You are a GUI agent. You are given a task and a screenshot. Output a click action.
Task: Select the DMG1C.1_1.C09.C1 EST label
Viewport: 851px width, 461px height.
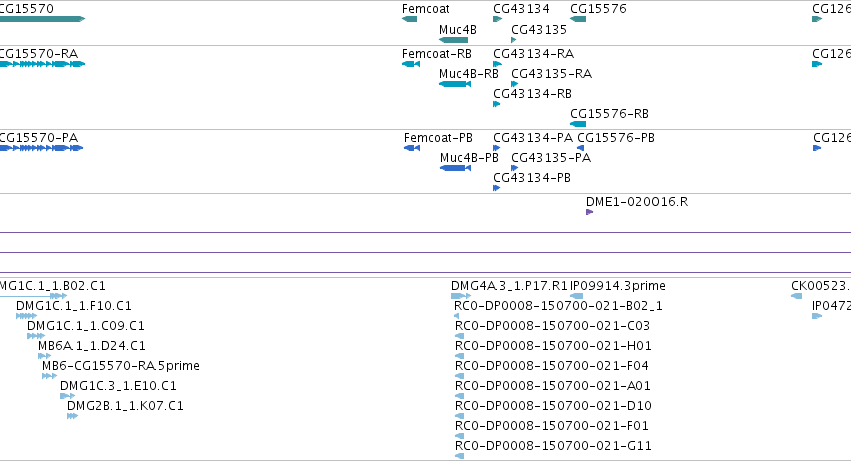[86, 326]
